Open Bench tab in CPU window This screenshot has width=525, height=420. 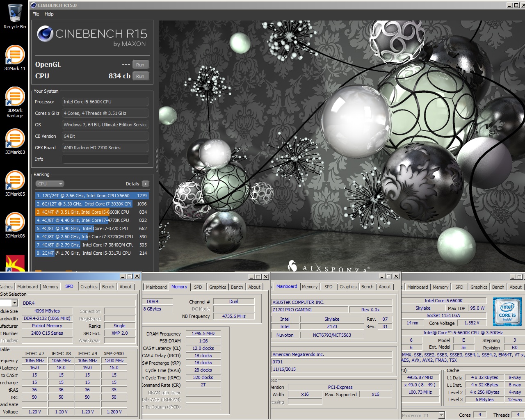click(x=498, y=287)
